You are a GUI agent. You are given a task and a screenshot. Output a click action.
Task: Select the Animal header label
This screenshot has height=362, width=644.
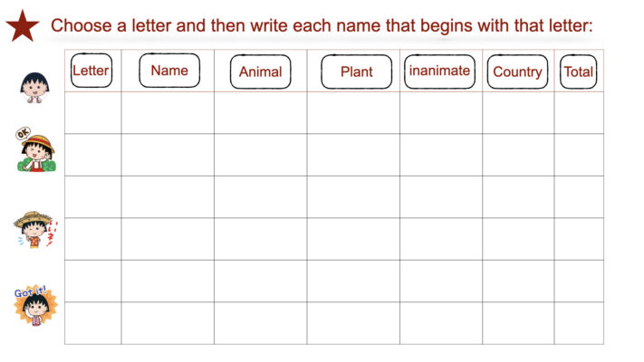pyautogui.click(x=260, y=71)
